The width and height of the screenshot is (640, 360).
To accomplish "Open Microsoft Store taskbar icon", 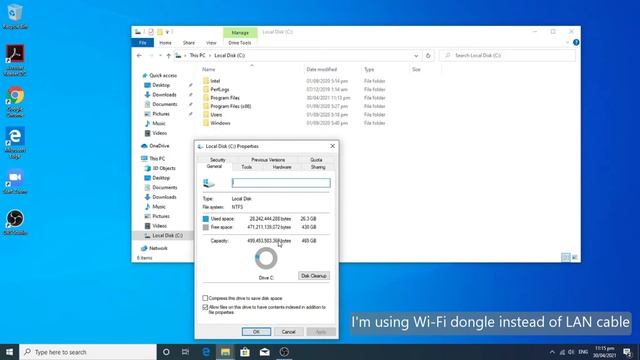I will pos(245,352).
